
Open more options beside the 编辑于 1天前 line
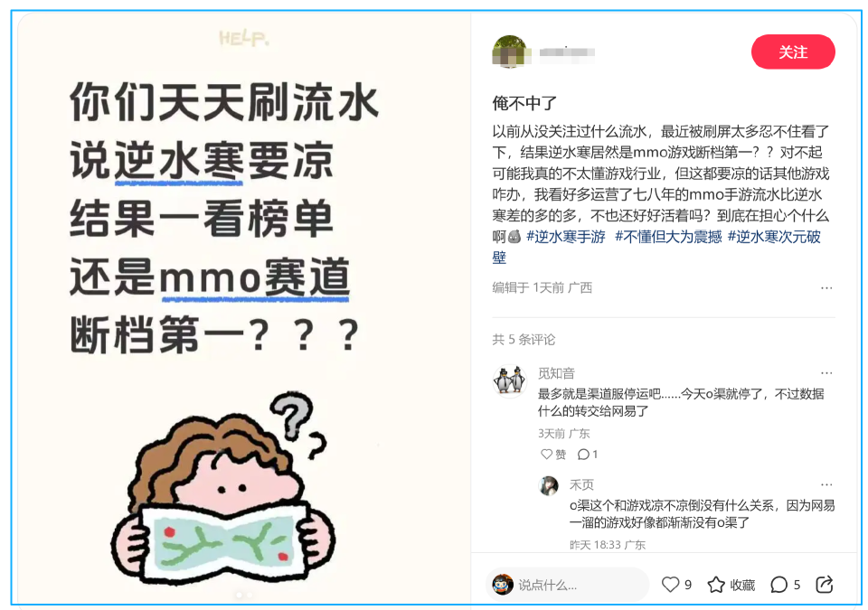(826, 288)
